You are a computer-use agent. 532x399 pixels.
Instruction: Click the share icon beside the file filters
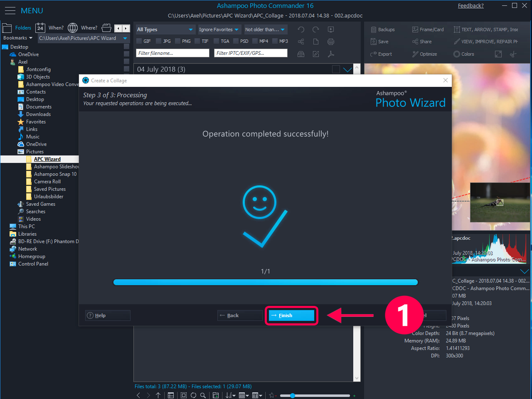pos(301,42)
